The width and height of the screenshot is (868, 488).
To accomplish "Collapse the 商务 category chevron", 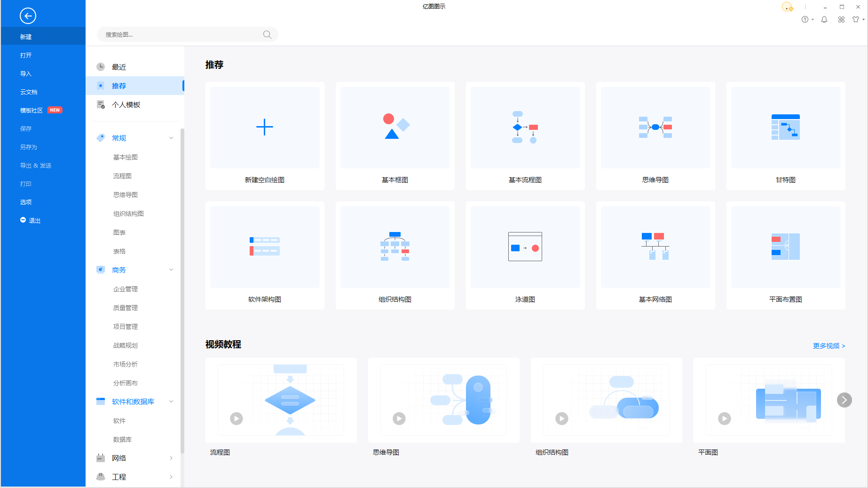I will 171,270.
